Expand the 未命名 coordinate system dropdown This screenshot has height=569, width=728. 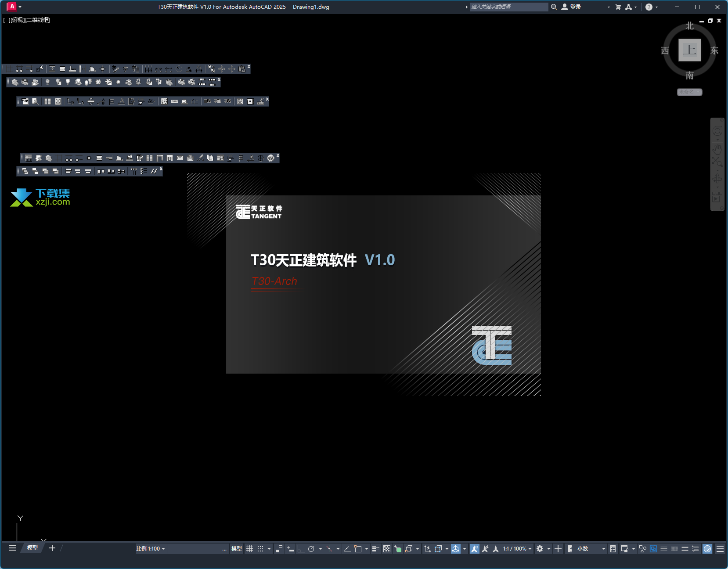click(689, 92)
